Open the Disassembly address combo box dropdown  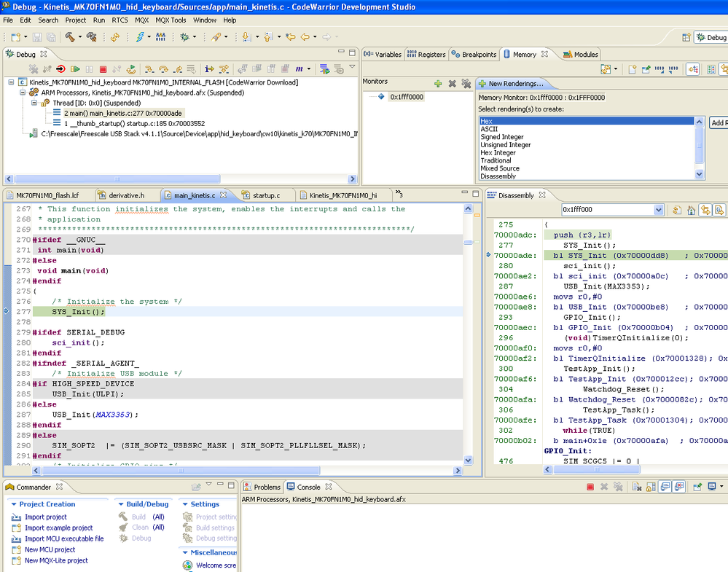(659, 210)
